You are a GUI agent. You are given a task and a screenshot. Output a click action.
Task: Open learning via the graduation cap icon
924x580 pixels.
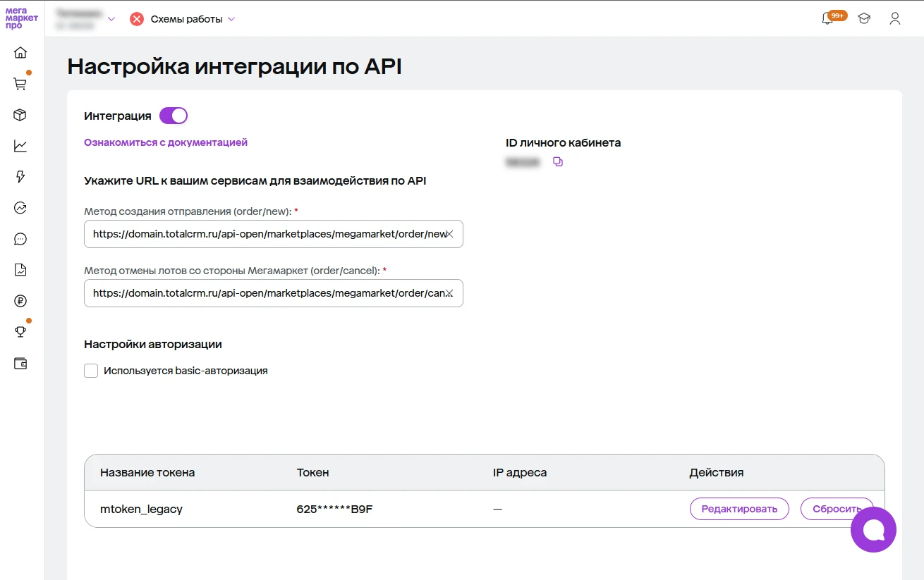pyautogui.click(x=864, y=18)
